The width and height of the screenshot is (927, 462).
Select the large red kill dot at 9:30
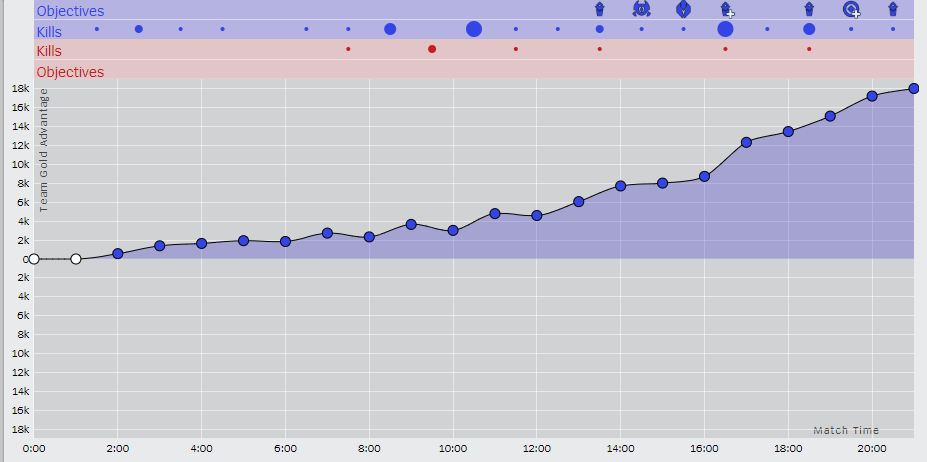pos(432,49)
